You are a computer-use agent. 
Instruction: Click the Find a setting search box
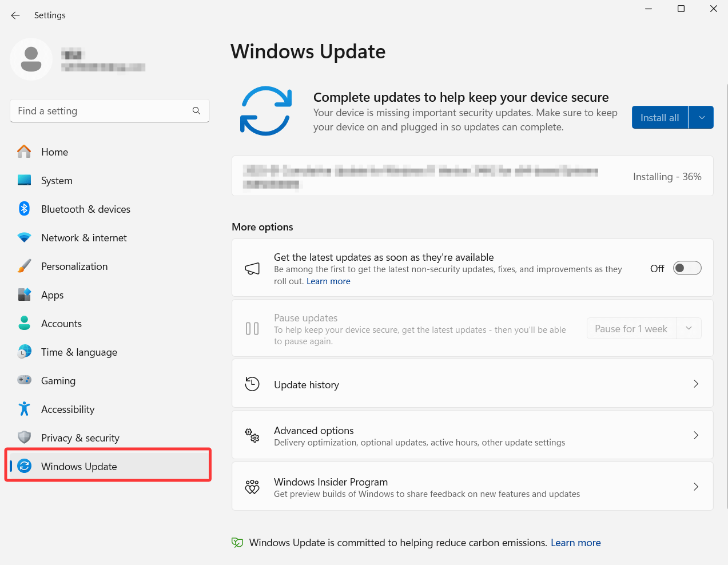103,110
